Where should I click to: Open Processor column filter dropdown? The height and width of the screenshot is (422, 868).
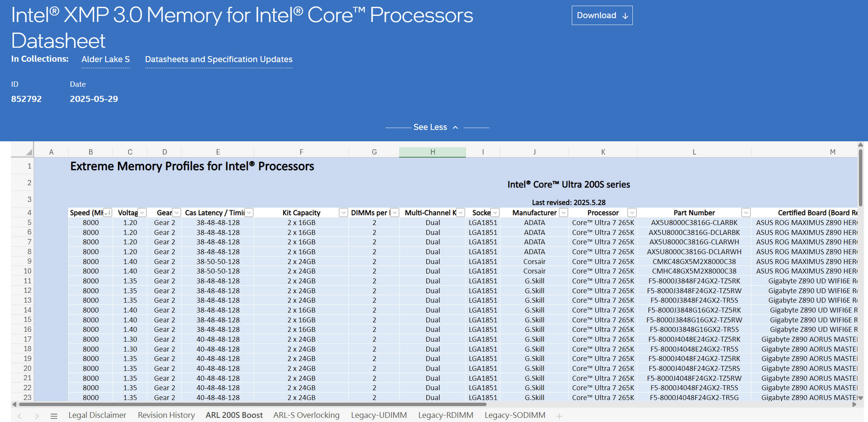point(632,213)
